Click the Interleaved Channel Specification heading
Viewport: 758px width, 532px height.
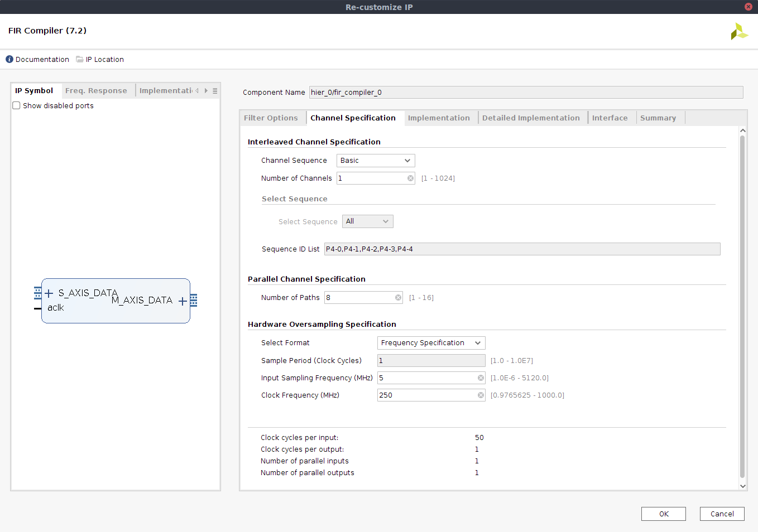(314, 142)
